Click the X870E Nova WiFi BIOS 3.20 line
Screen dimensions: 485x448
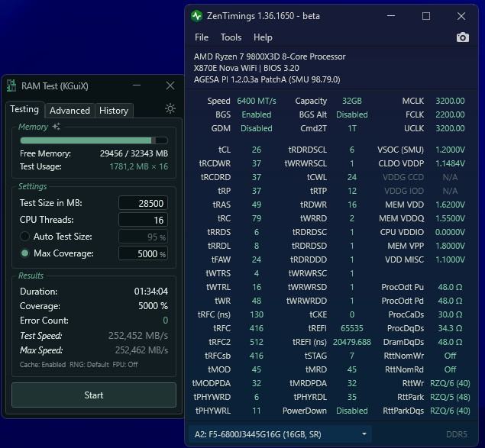coord(246,68)
